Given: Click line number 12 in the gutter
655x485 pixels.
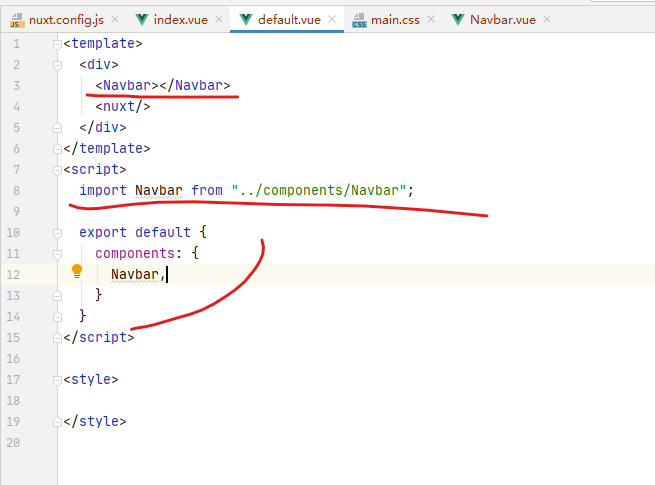Looking at the screenshot, I should 13,275.
